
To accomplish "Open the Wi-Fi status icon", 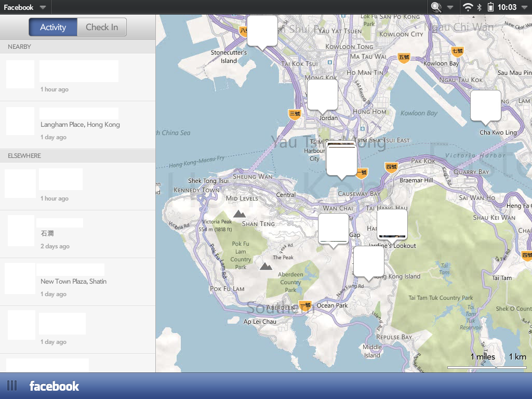I will [x=468, y=7].
